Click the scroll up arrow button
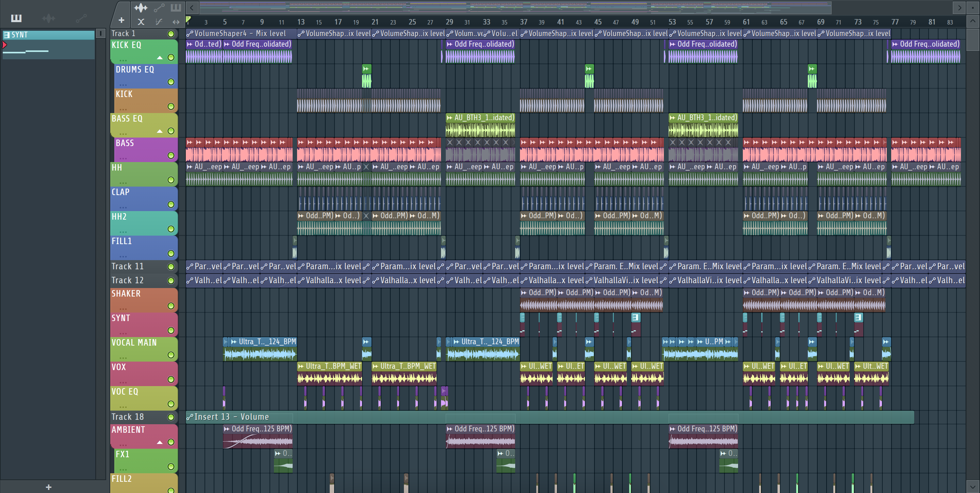Screen dimensions: 980x493 tap(973, 21)
